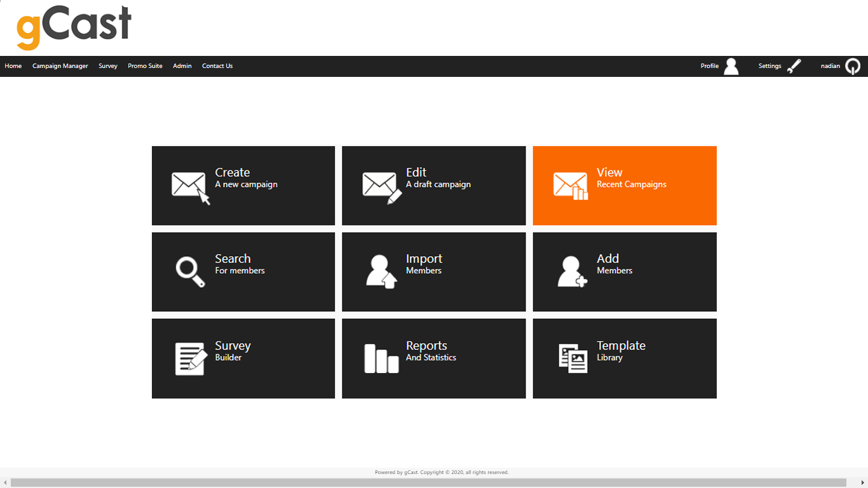Navigate to the Admin section

coord(182,66)
